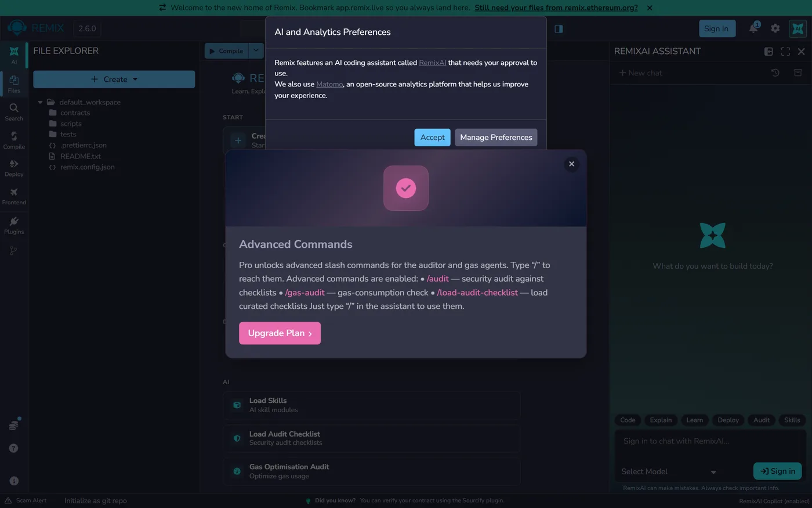Open the Files panel icon

14,84
